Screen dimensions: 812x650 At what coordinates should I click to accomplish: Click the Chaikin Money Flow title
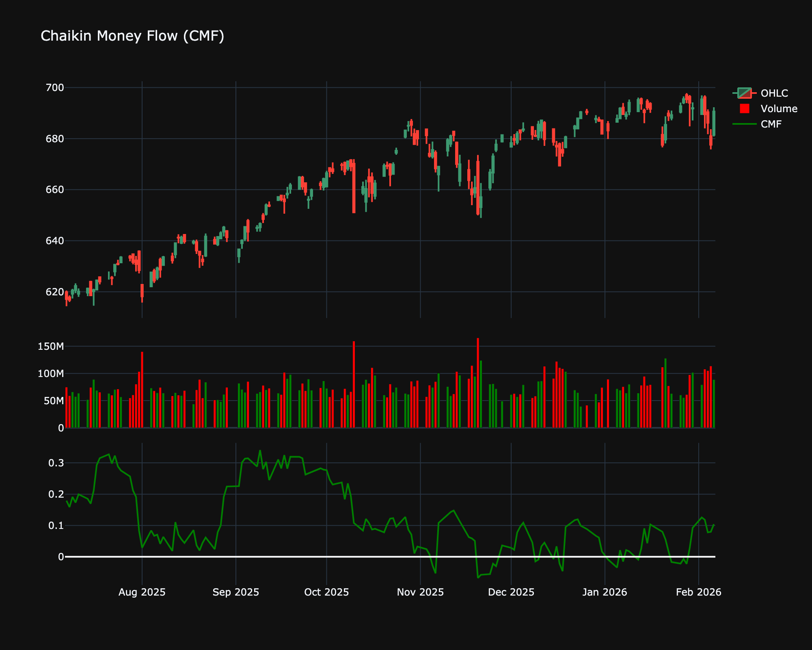click(132, 36)
